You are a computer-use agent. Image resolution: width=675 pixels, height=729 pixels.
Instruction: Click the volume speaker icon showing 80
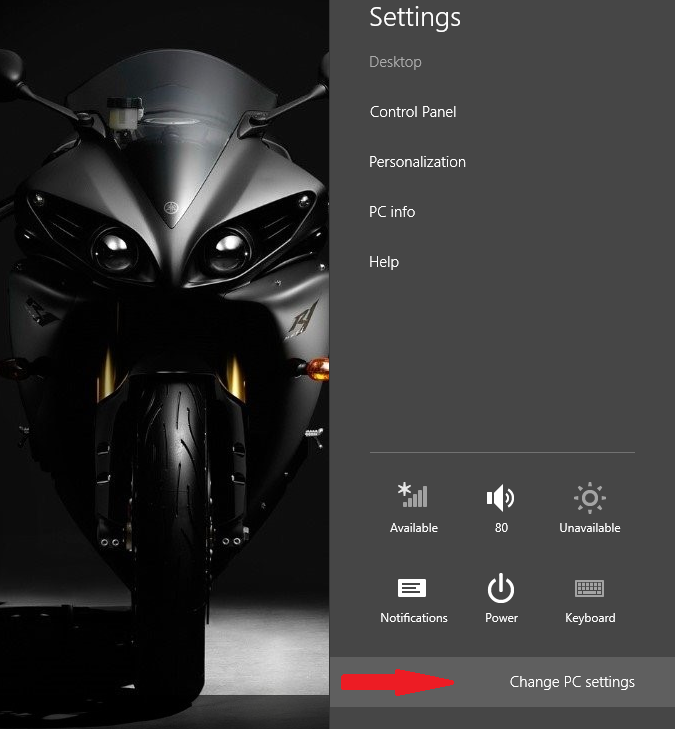click(501, 497)
